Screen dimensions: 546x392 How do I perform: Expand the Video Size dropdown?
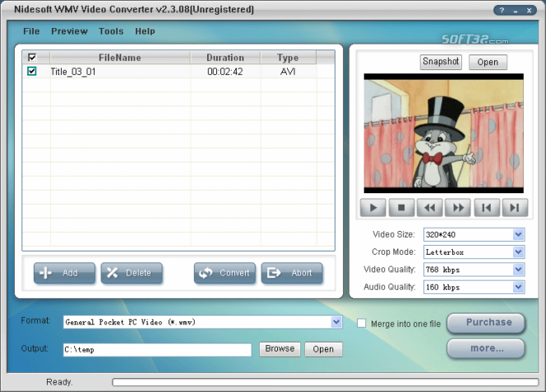(518, 234)
